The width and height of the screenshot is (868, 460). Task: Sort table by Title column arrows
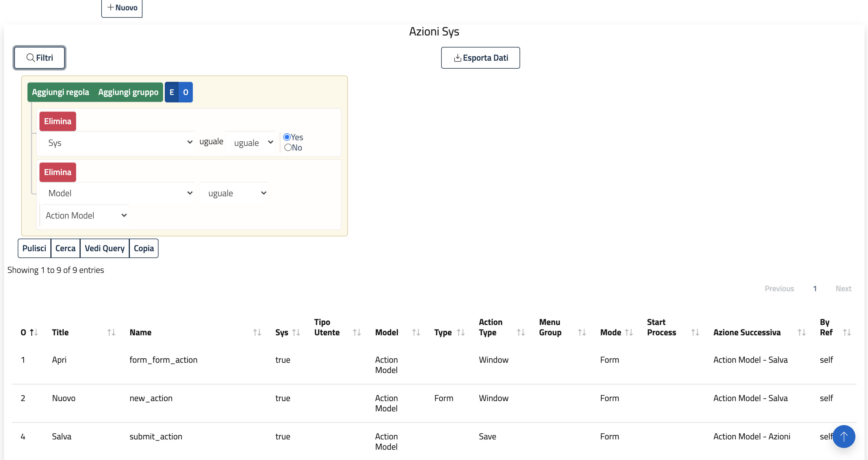[x=111, y=333]
